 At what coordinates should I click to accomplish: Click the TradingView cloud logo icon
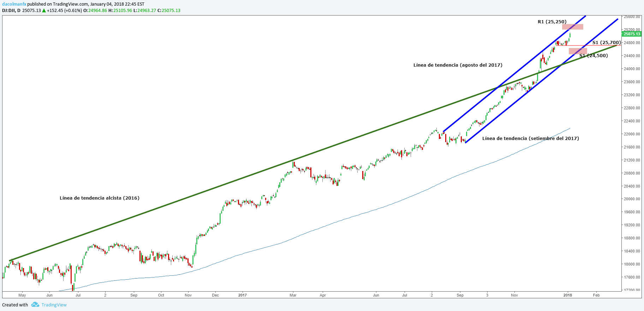pos(35,304)
